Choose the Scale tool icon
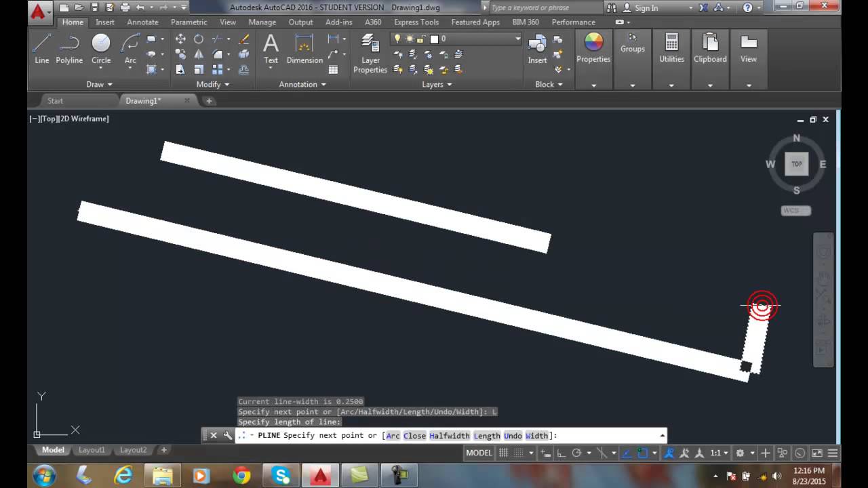The width and height of the screenshot is (868, 488). click(199, 69)
